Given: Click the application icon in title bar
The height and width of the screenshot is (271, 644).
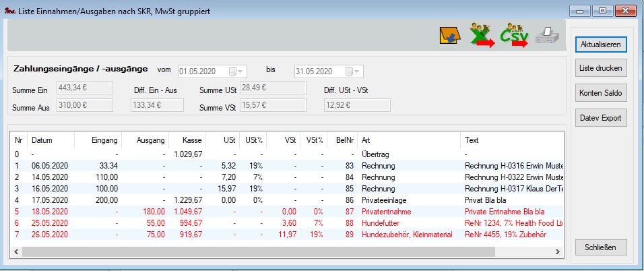Looking at the screenshot, I should tap(10, 10).
